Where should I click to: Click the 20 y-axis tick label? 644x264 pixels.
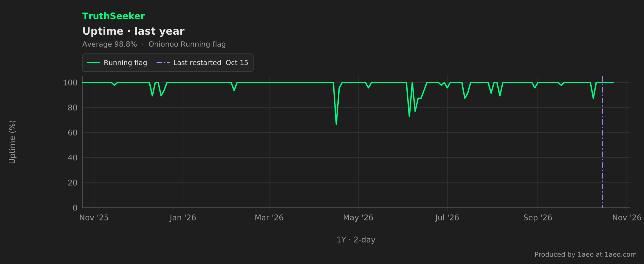pos(72,183)
